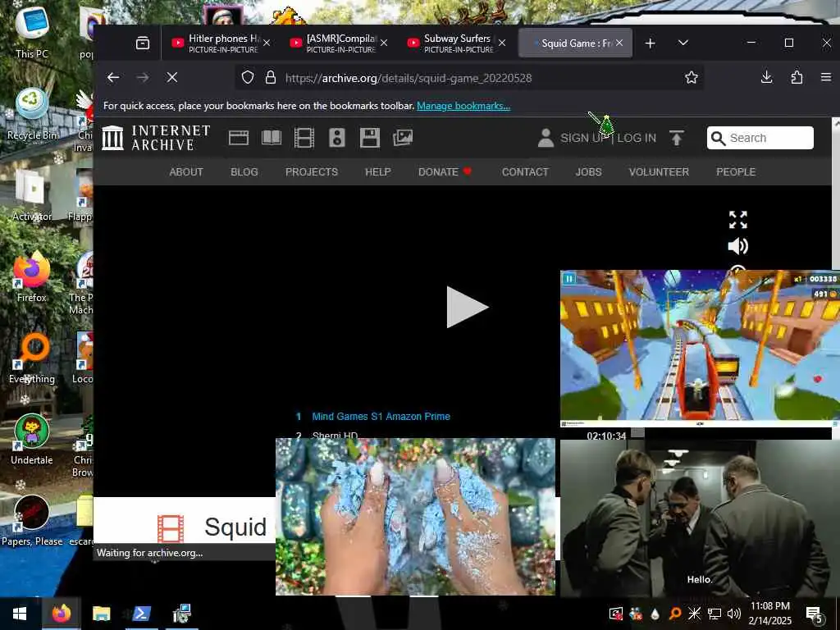The image size is (840, 630).
Task: Open Wayback Machine web icon
Action: click(x=239, y=138)
